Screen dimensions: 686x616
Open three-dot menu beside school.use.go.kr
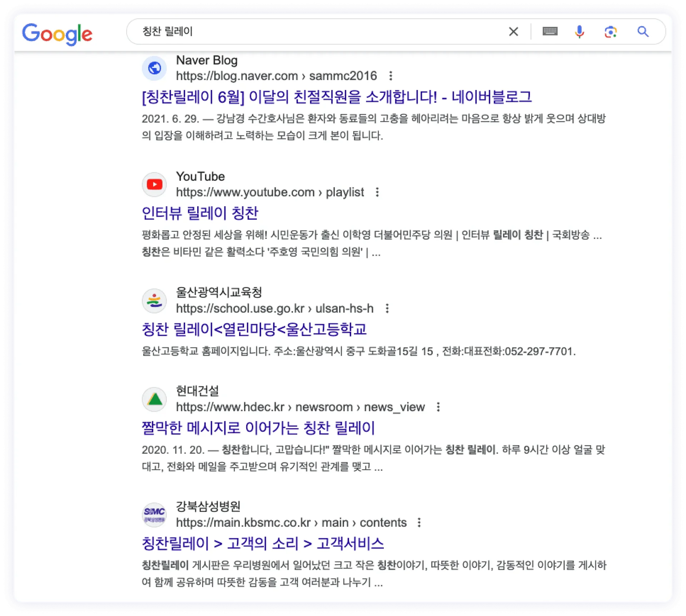click(387, 308)
